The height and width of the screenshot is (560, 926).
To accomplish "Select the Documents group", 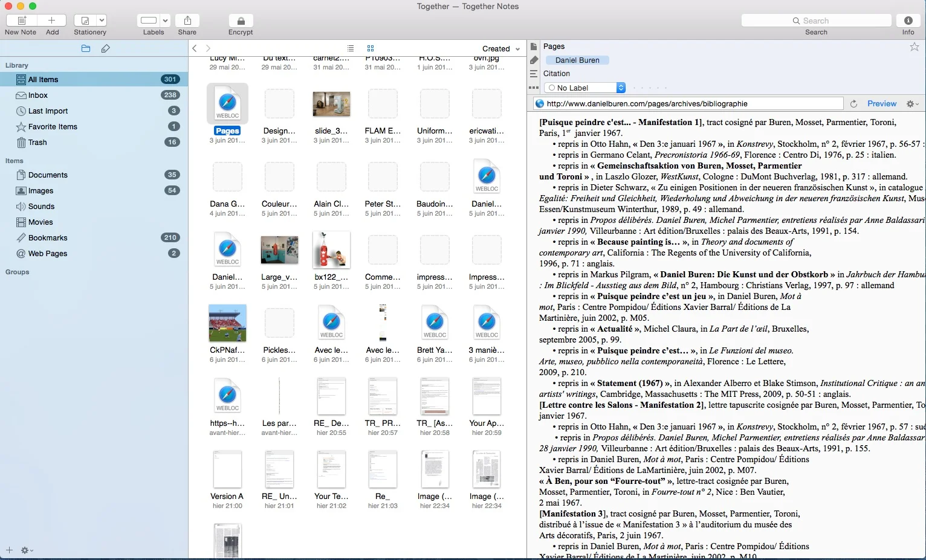I will (94, 175).
